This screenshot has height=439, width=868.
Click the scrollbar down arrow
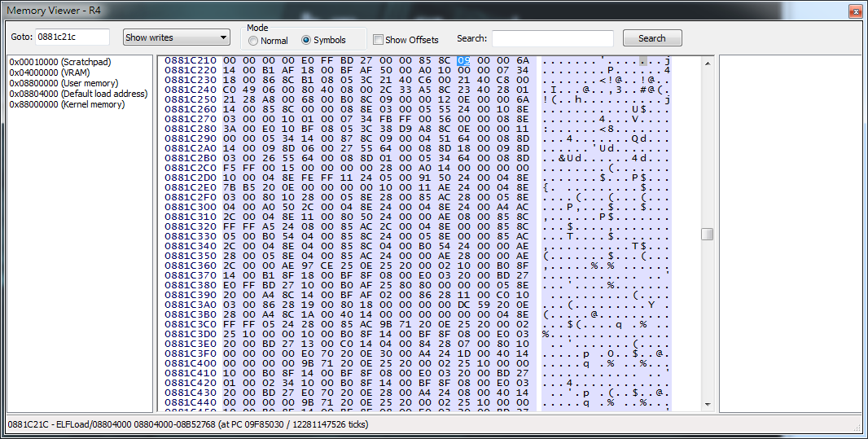[708, 405]
